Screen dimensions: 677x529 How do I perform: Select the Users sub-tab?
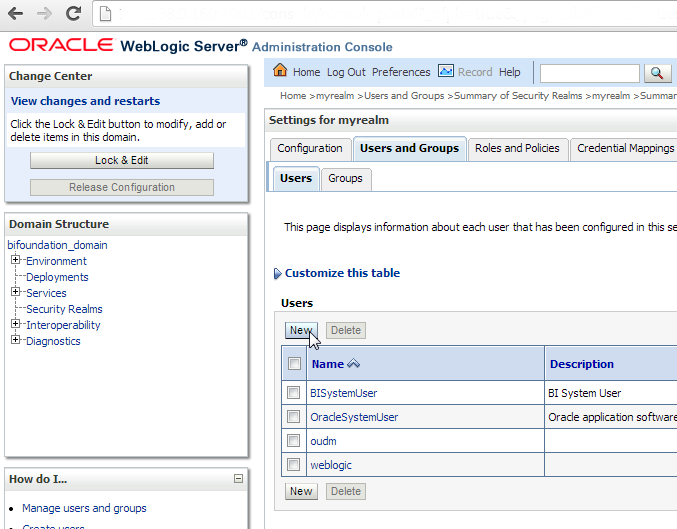tap(296, 178)
